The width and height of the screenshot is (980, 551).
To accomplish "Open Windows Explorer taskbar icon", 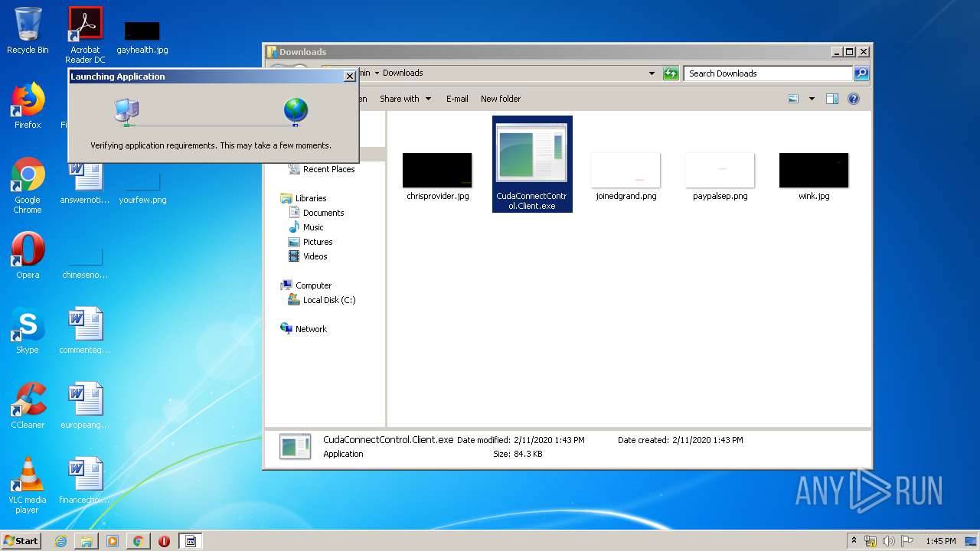I will coord(87,541).
